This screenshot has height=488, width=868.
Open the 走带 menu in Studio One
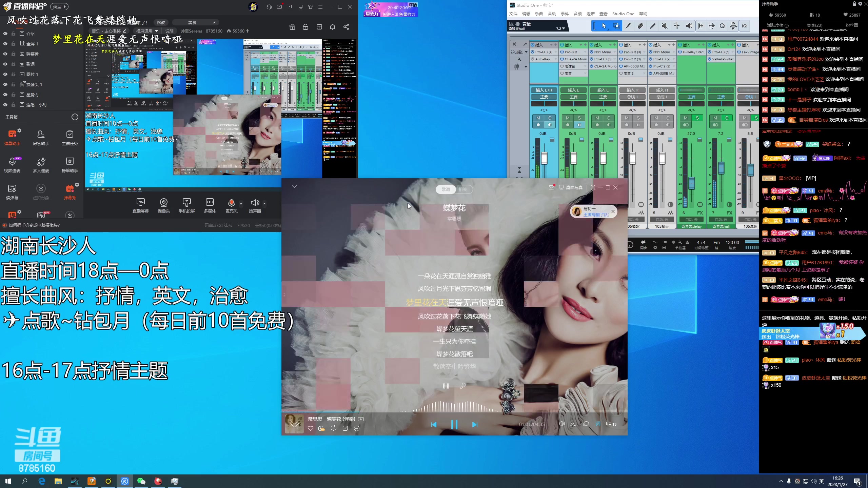pos(591,14)
